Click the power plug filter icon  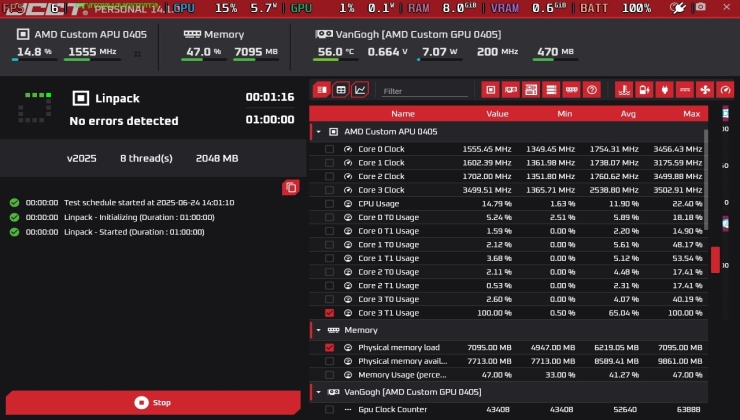pos(663,90)
